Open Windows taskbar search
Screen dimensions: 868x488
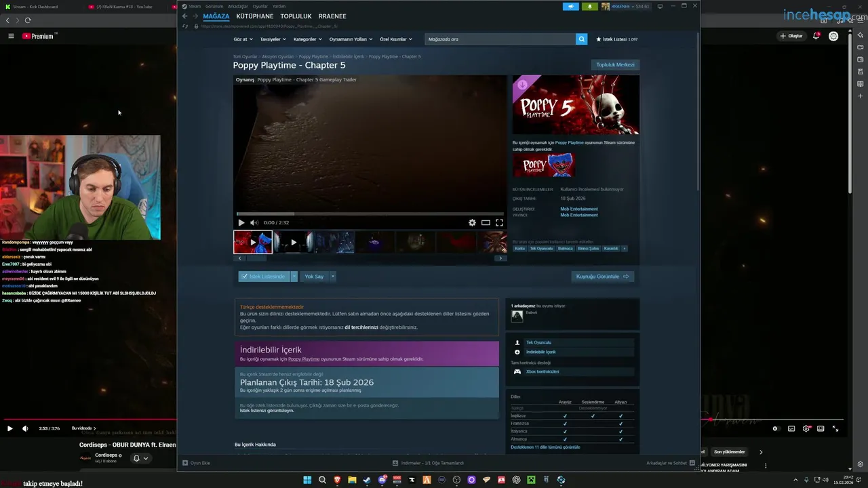pos(322,480)
